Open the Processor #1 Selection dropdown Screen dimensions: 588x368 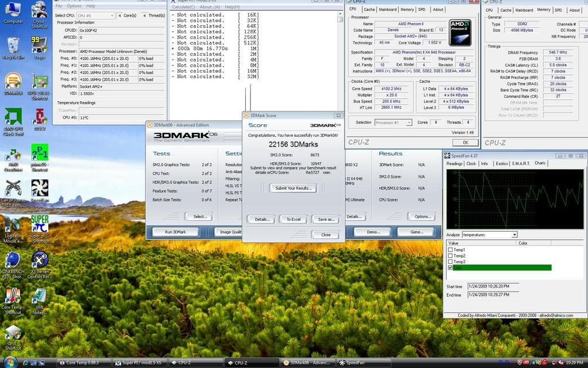[393, 122]
